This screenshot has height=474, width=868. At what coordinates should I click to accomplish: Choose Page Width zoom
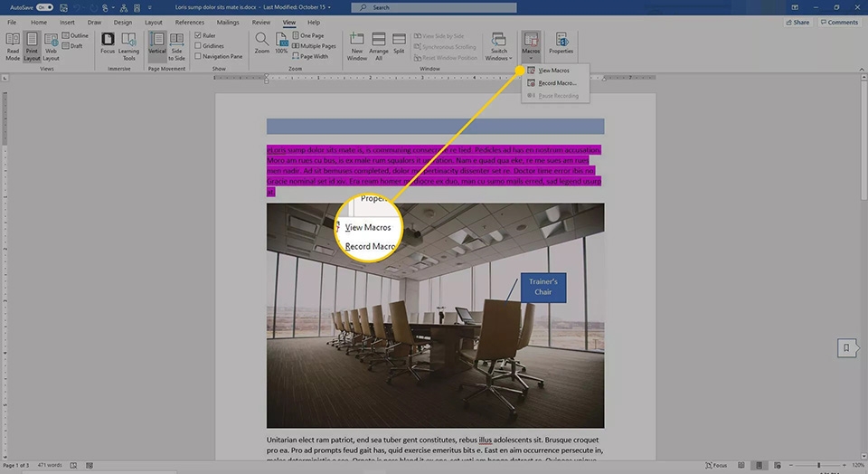310,56
